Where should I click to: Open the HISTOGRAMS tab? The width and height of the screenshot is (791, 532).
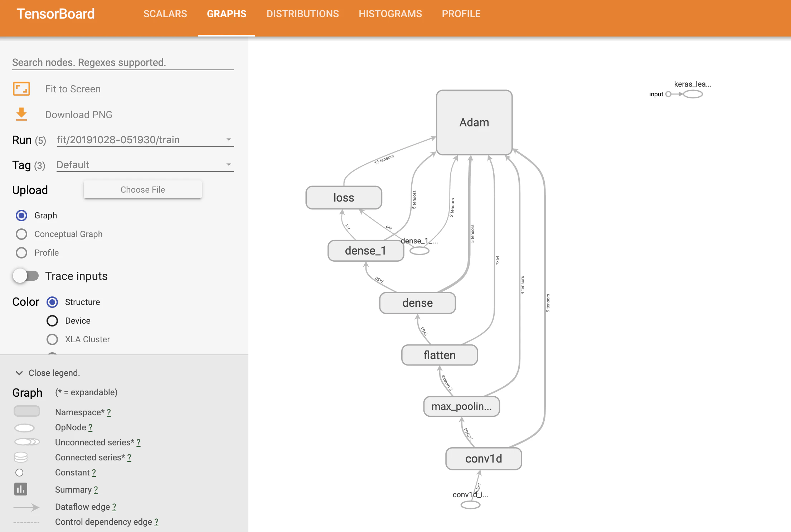pyautogui.click(x=390, y=14)
